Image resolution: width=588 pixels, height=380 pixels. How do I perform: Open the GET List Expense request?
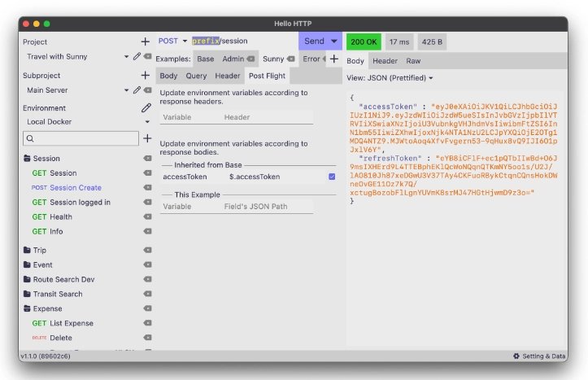click(63, 323)
